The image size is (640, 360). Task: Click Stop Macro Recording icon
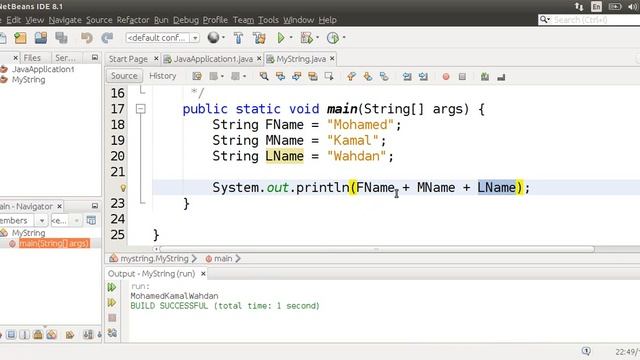coord(462,76)
